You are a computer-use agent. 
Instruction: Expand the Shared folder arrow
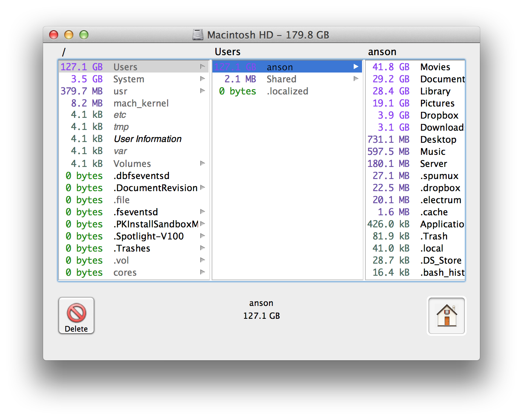pyautogui.click(x=356, y=79)
